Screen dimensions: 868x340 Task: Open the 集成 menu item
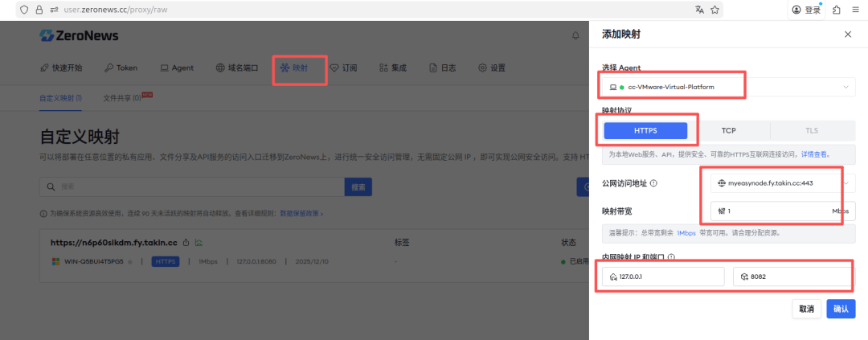(393, 68)
